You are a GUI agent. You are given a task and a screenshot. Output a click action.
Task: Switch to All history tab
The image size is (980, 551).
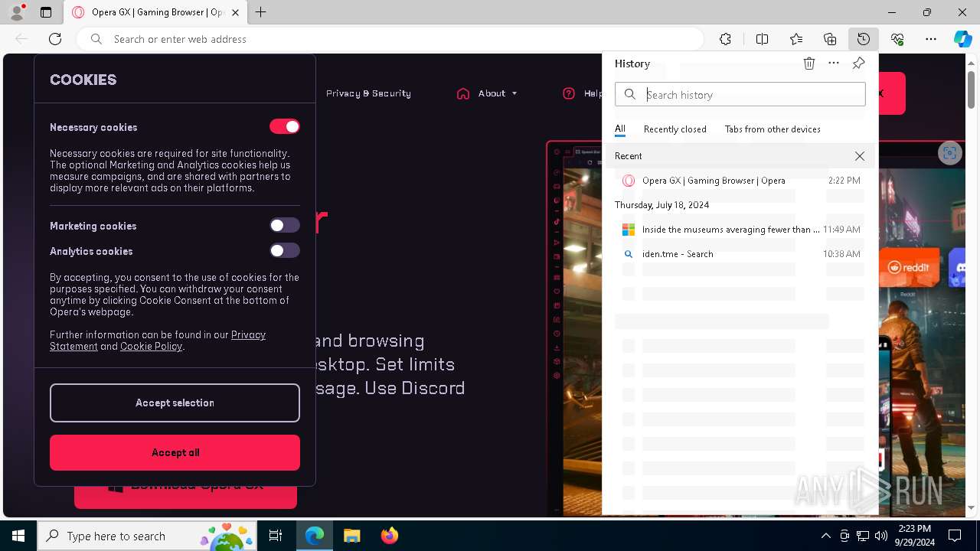(x=619, y=129)
